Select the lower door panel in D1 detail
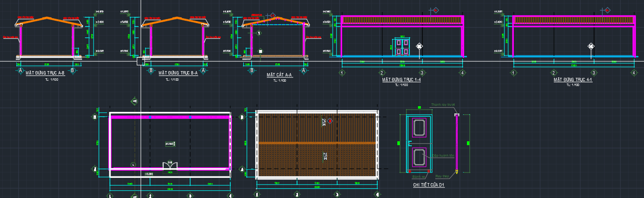Screen dimensions: 644x198 click(419, 158)
